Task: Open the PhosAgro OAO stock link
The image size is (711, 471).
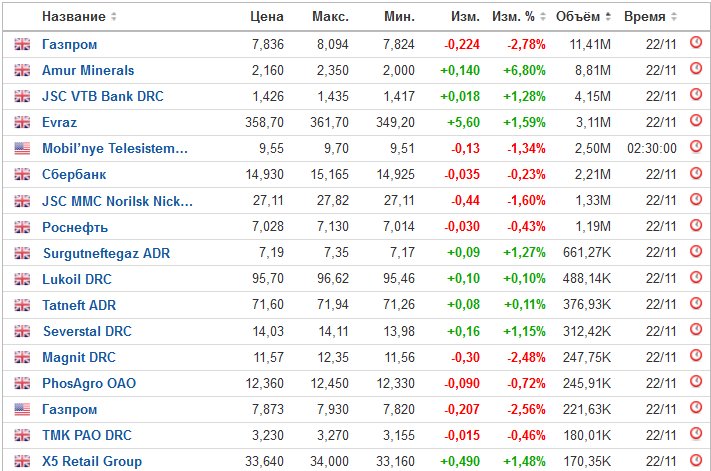Action: [x=91, y=383]
